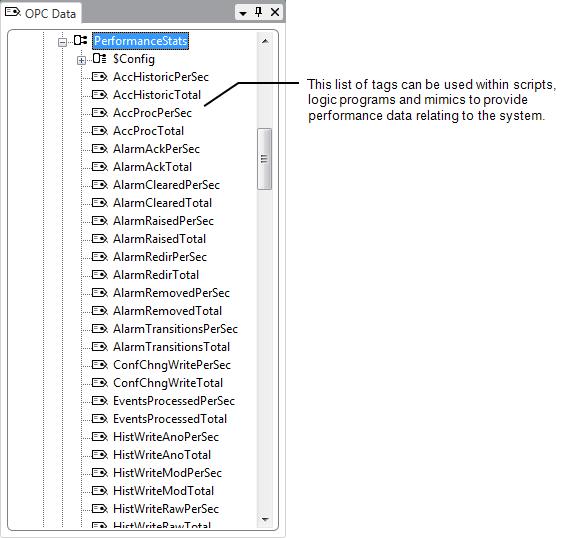This screenshot has width=582, height=538.
Task: Click the AccHistoricPerSec tag icon
Action: [99, 77]
